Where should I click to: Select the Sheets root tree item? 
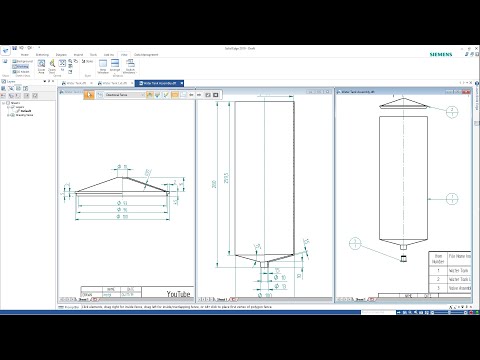(15, 103)
